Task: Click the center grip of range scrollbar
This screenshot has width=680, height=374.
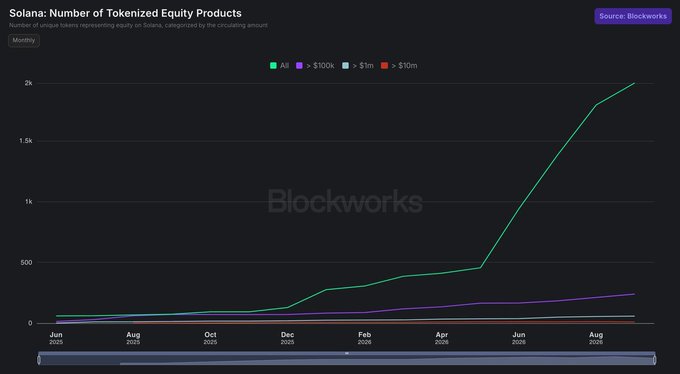Action: 347,353
